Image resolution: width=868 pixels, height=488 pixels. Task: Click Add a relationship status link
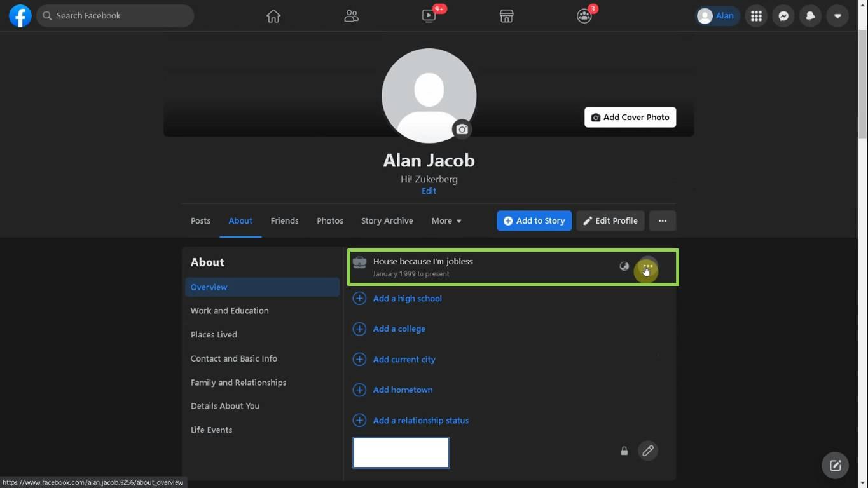pos(421,420)
